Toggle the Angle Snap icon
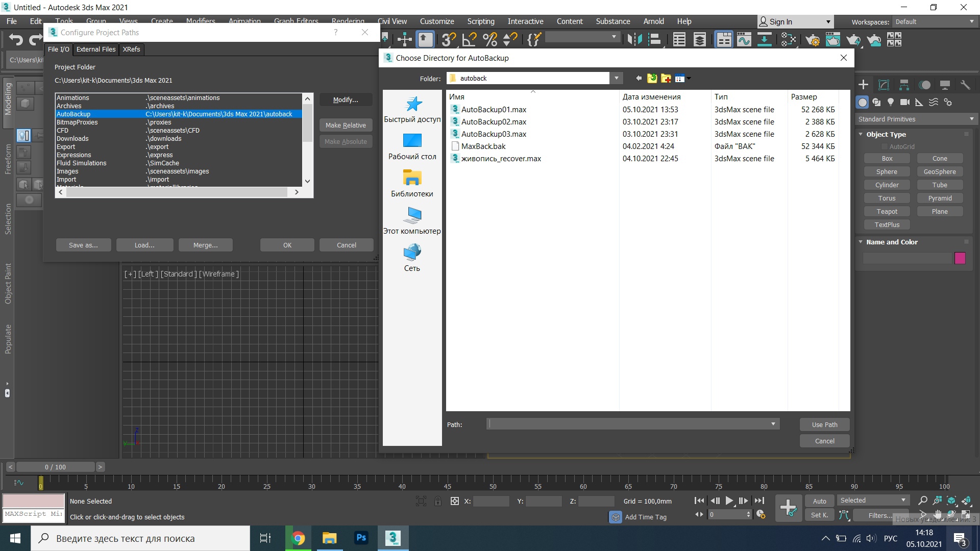Screen dimensions: 980x551 469,39
